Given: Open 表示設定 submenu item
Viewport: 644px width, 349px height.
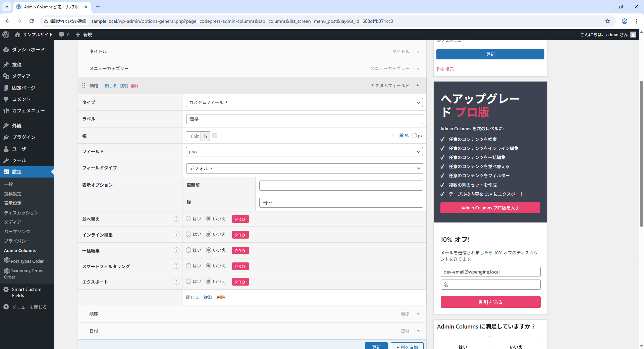Looking at the screenshot, I should coord(13,203).
